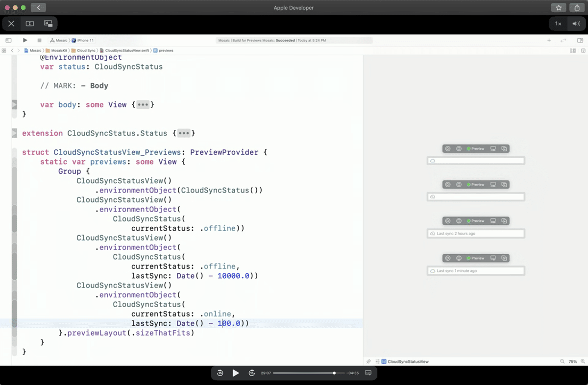Select previews symbol in jump bar
Image resolution: width=588 pixels, height=385 pixels.
(163, 50)
